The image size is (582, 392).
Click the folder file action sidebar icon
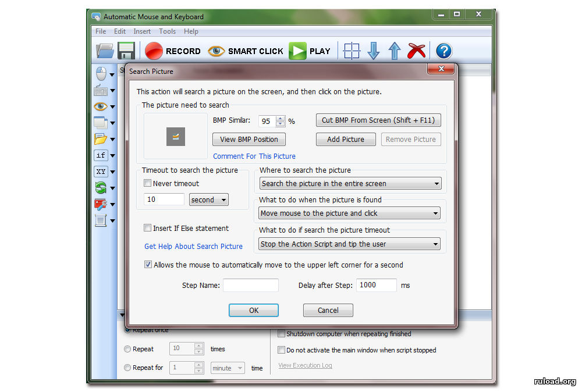[101, 139]
